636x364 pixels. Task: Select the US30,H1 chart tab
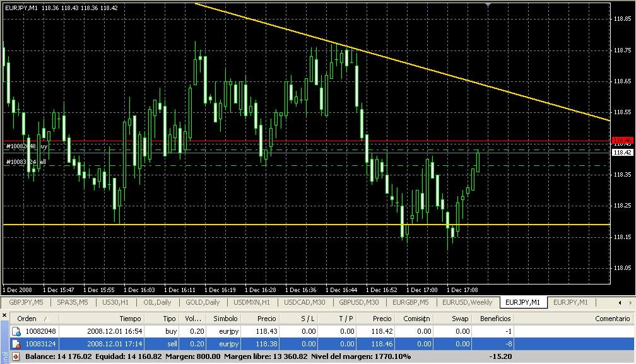tap(115, 302)
